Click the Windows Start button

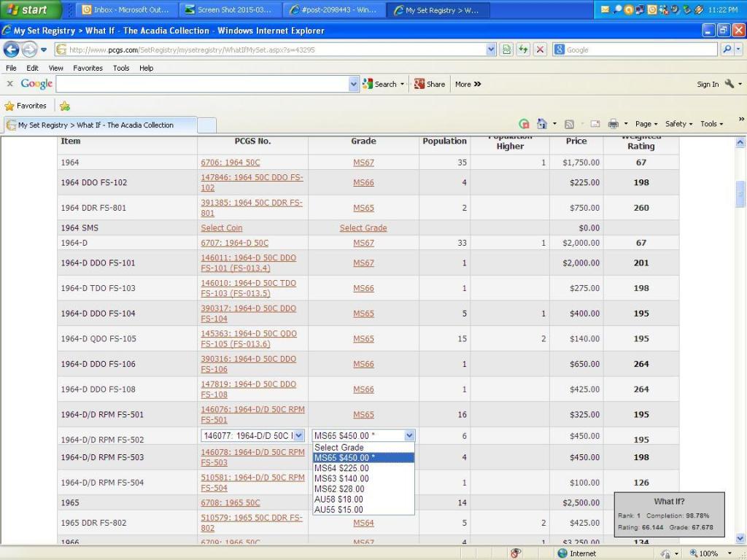click(30, 9)
